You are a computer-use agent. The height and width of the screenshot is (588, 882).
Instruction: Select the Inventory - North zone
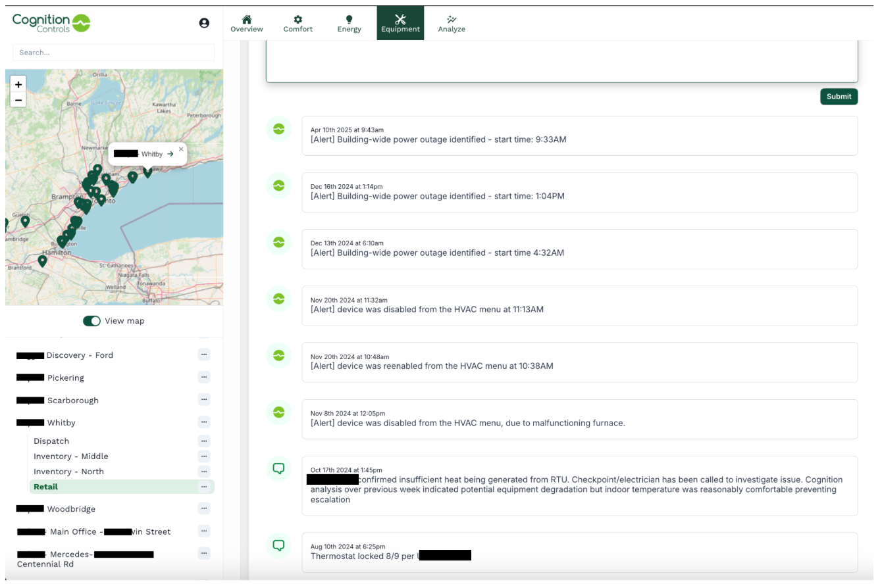68,472
